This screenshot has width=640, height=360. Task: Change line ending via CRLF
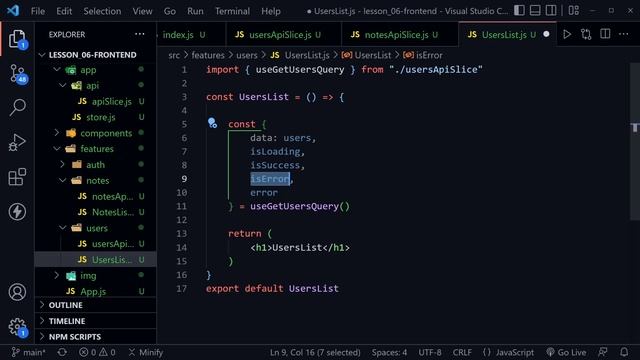pos(462,352)
